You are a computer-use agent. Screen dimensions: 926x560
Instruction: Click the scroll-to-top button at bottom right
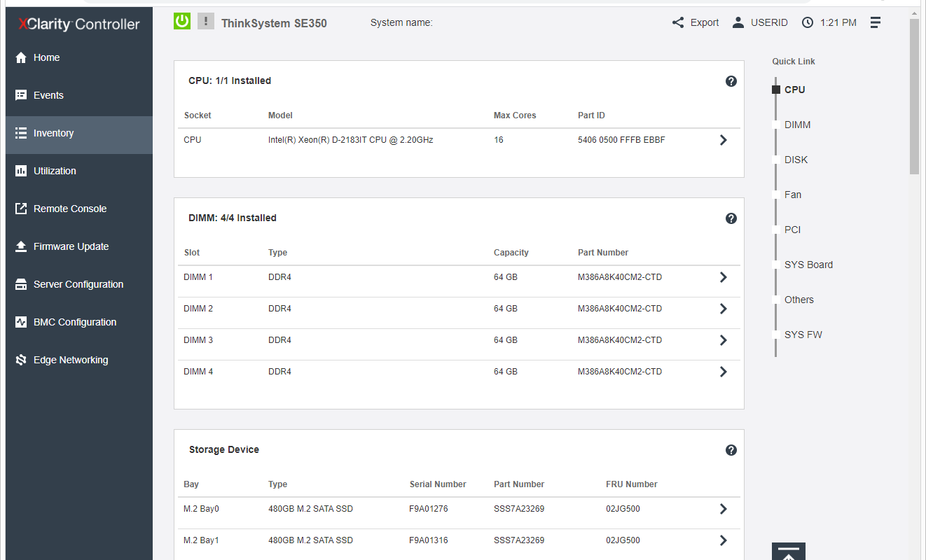(x=789, y=552)
